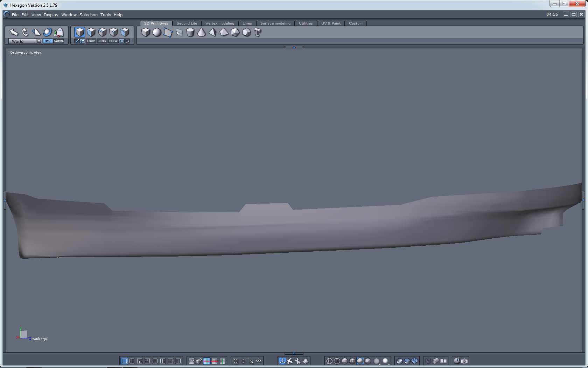This screenshot has height=368, width=588.
Task: Toggle CAMERA manipulator orientation
Action: pyautogui.click(x=59, y=41)
